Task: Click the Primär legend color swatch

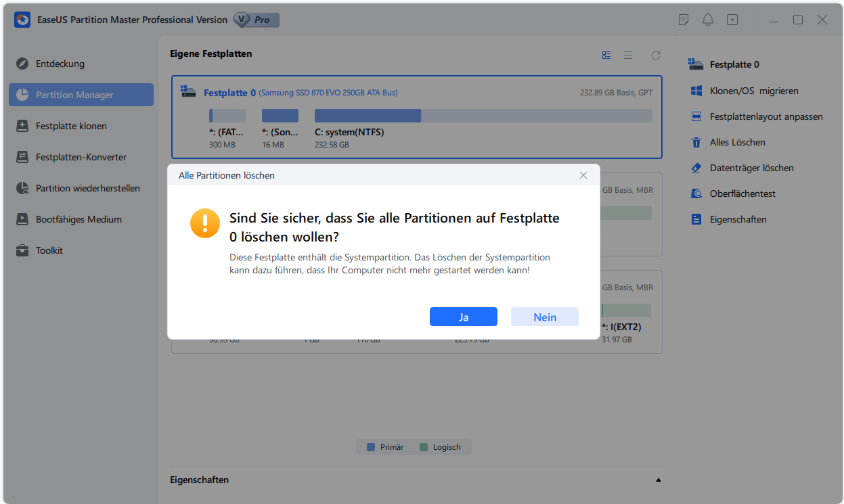Action: [x=371, y=447]
